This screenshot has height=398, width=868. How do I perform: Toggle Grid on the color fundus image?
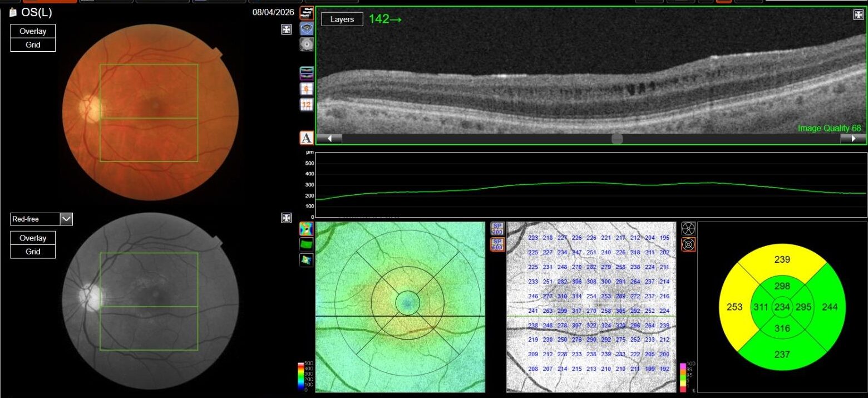33,45
